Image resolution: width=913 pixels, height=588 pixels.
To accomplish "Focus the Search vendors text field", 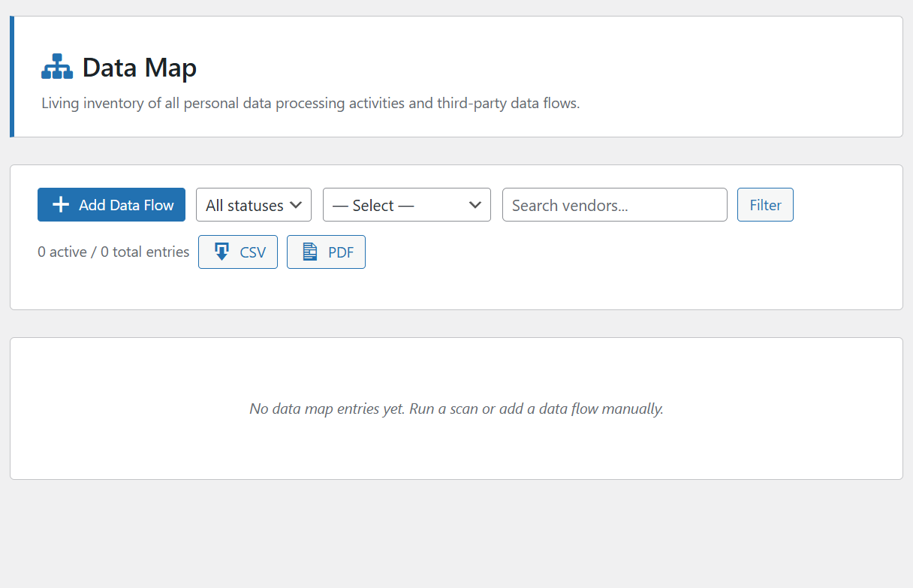I will 614,205.
